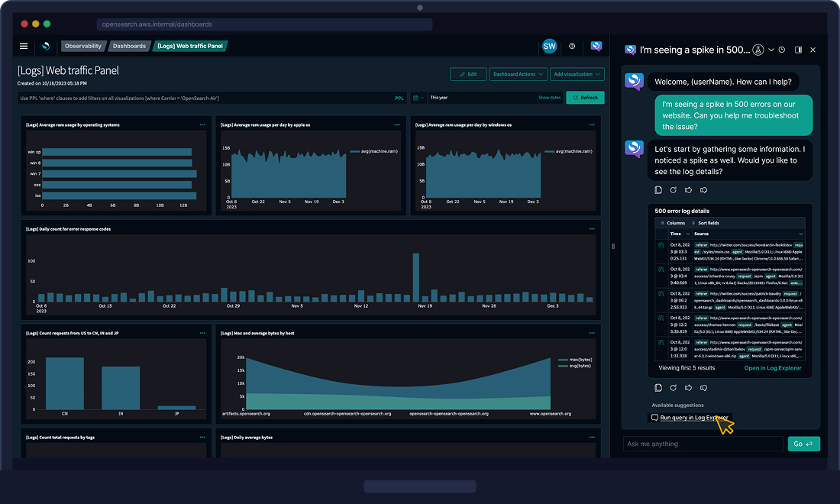
Task: Copy the 500 error log details response
Action: 658,388
